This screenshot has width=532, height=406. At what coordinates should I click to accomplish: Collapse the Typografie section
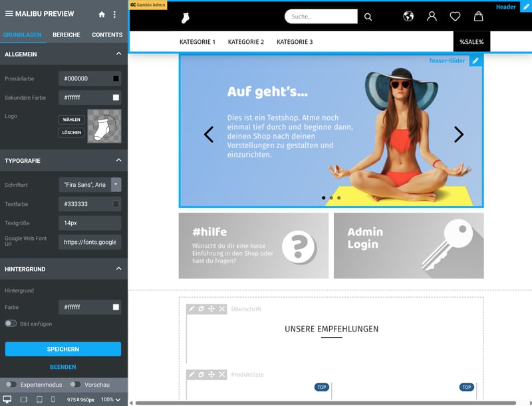click(x=118, y=160)
